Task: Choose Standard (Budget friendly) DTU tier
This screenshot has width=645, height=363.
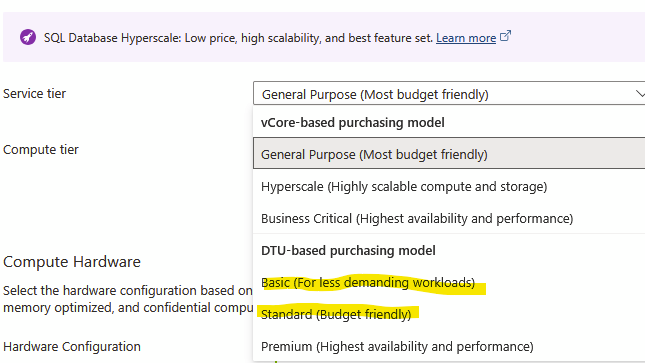Action: (x=449, y=314)
